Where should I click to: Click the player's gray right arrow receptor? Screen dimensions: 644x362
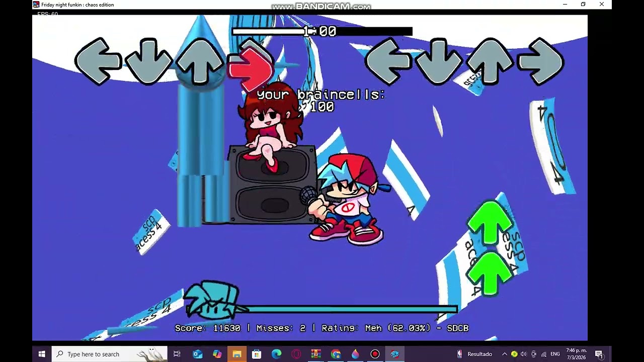tap(541, 61)
